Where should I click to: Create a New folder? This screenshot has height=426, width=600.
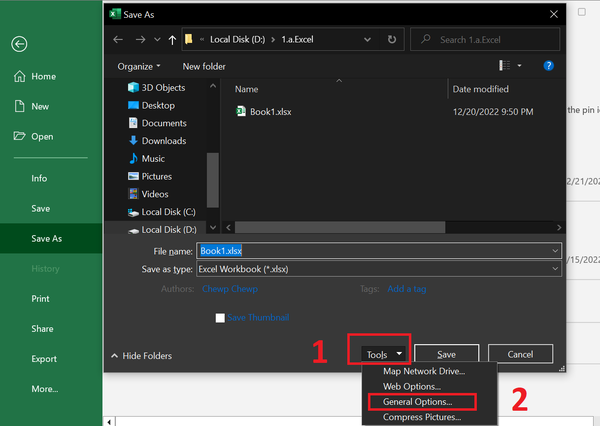(x=204, y=67)
